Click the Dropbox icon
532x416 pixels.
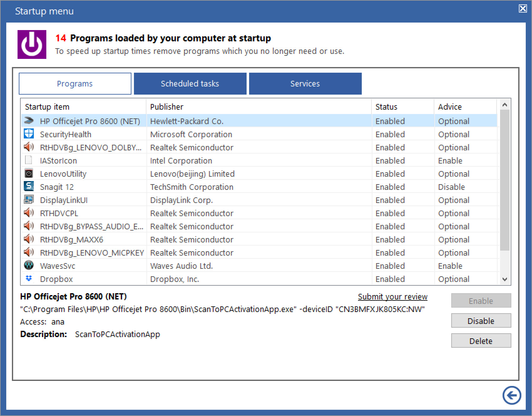[x=29, y=278]
